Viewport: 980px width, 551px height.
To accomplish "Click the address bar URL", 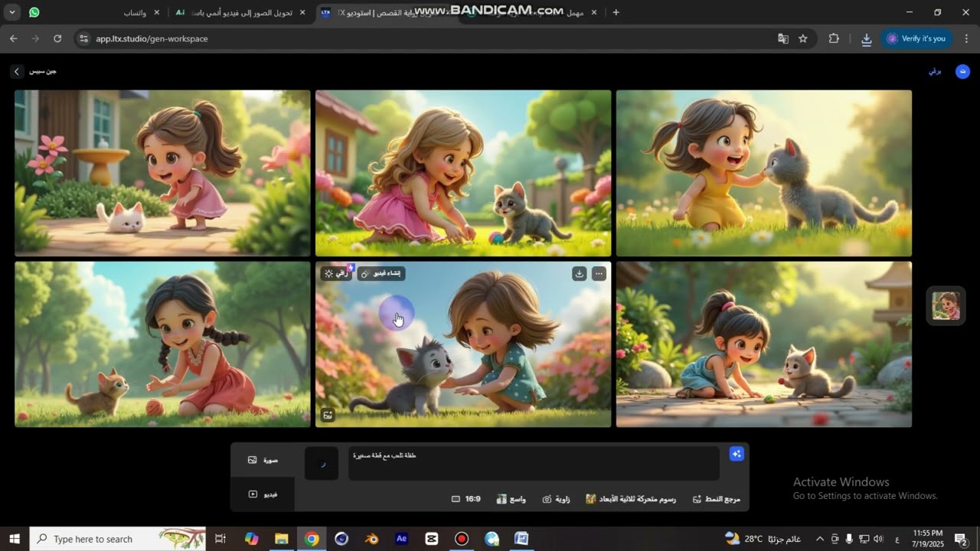I will 152,38.
